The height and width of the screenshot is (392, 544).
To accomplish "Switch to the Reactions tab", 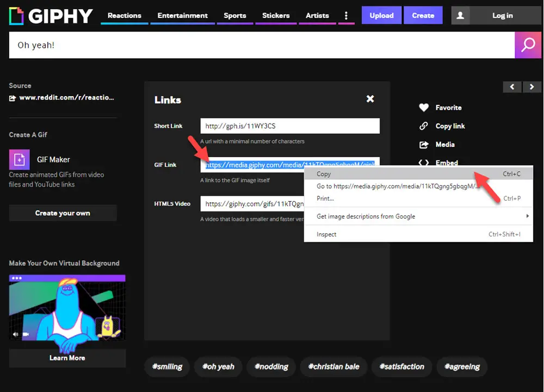I will click(x=124, y=16).
